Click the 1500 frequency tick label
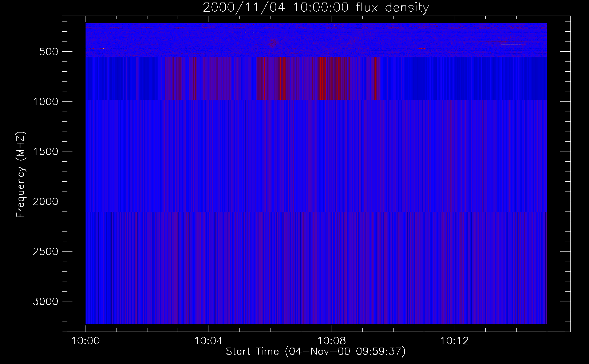 [46, 151]
